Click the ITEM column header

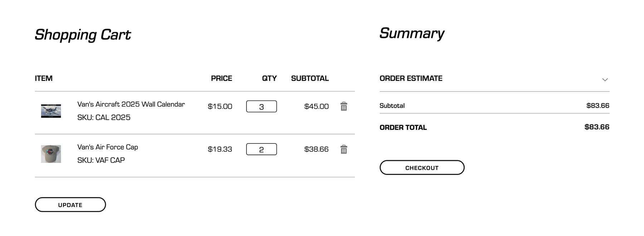click(44, 78)
